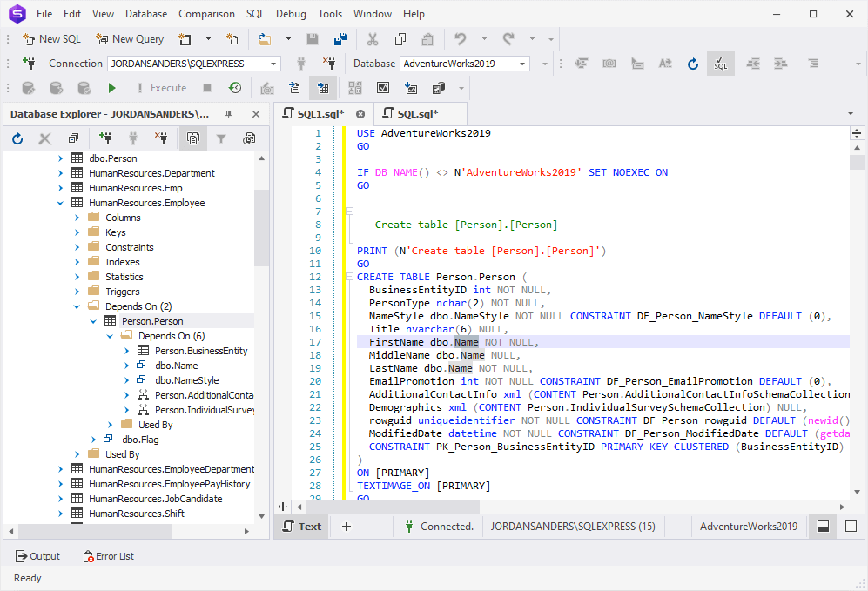This screenshot has height=591, width=868.
Task: Add a new view with the plus button
Action: (x=347, y=527)
